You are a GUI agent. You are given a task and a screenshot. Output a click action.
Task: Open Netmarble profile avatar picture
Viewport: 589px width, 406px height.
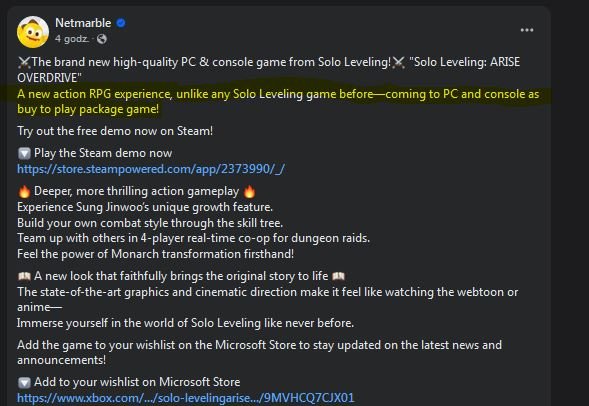[33, 32]
